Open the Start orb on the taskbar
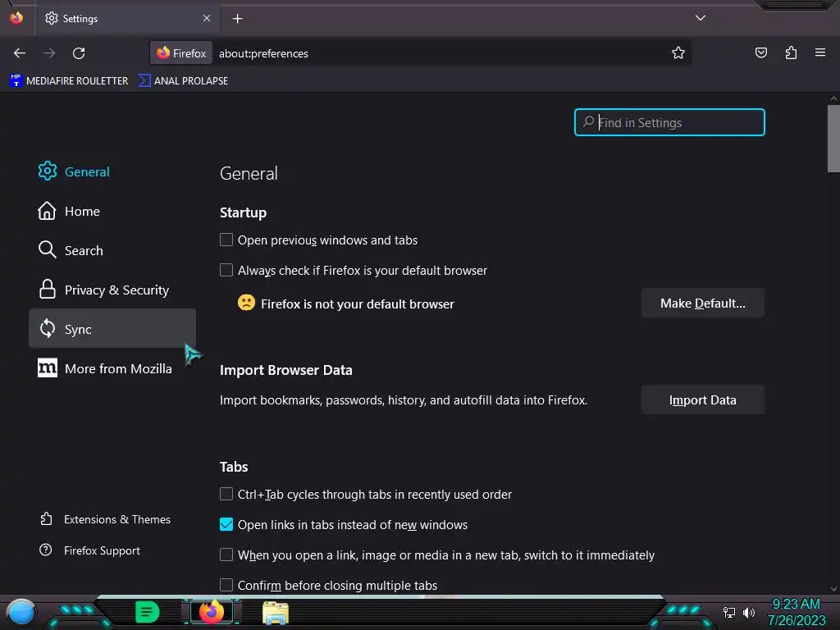 point(21,612)
